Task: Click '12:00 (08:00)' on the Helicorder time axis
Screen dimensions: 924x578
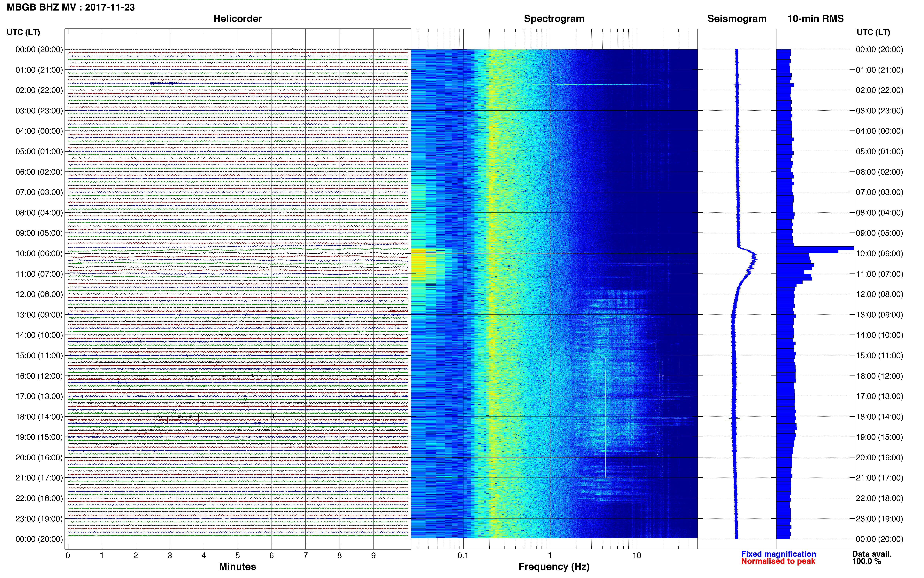Action: click(39, 294)
